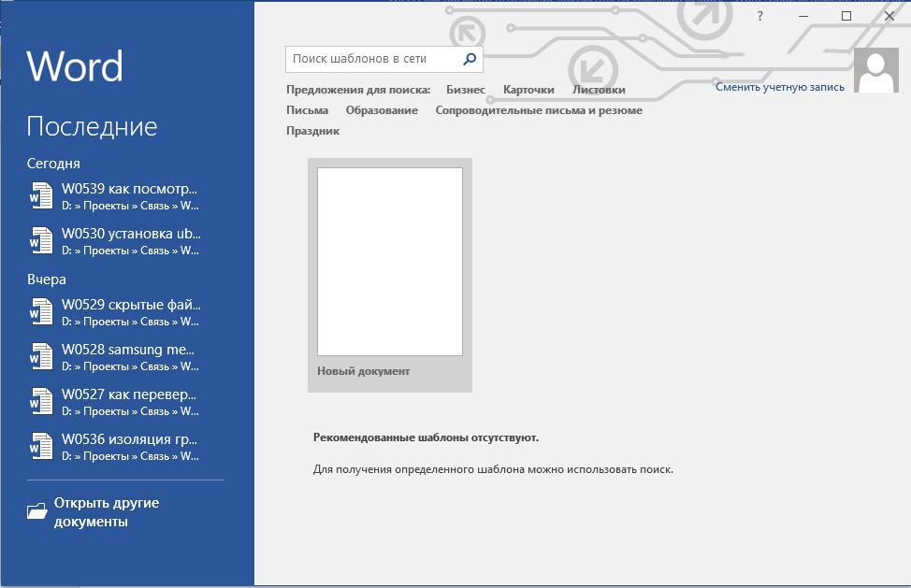Select the Письма suggestion

(307, 110)
